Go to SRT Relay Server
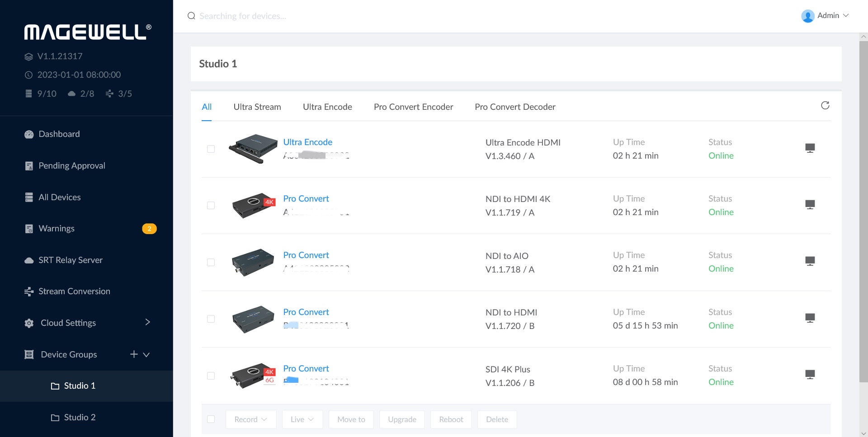Image resolution: width=868 pixels, height=437 pixels. (70, 260)
